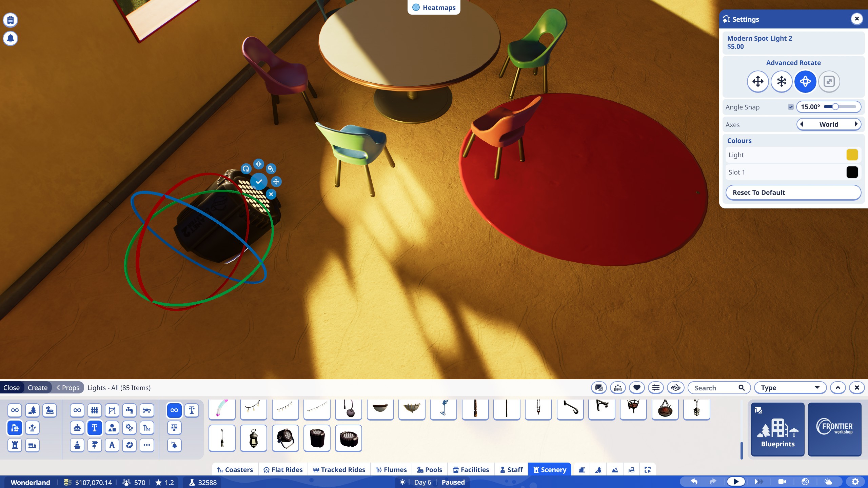Switch Axes to previous option with left arrow

click(x=802, y=124)
